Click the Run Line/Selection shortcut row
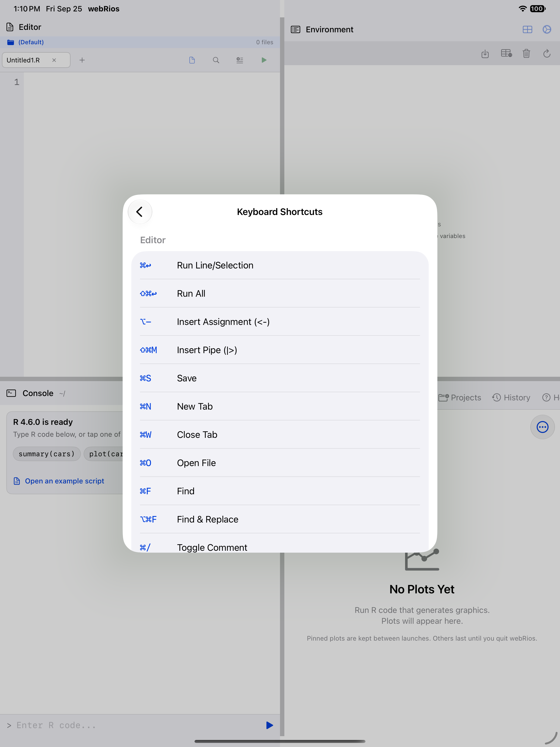 coord(280,265)
